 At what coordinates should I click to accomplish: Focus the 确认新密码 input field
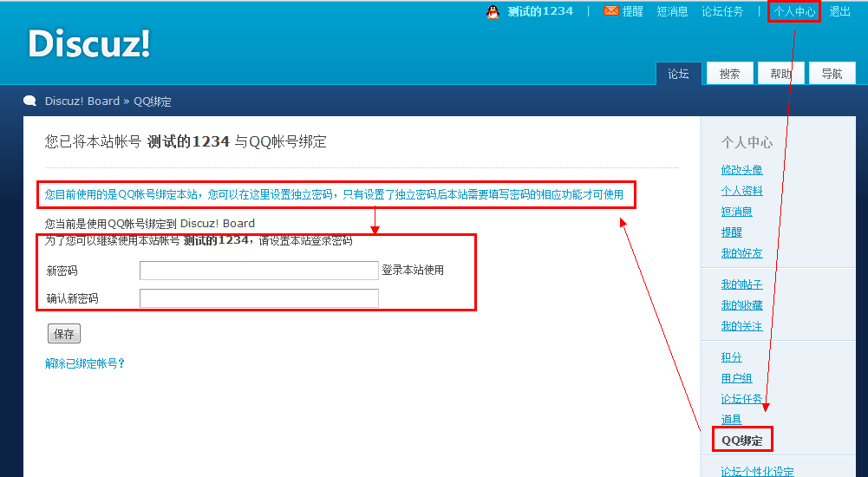pyautogui.click(x=259, y=298)
